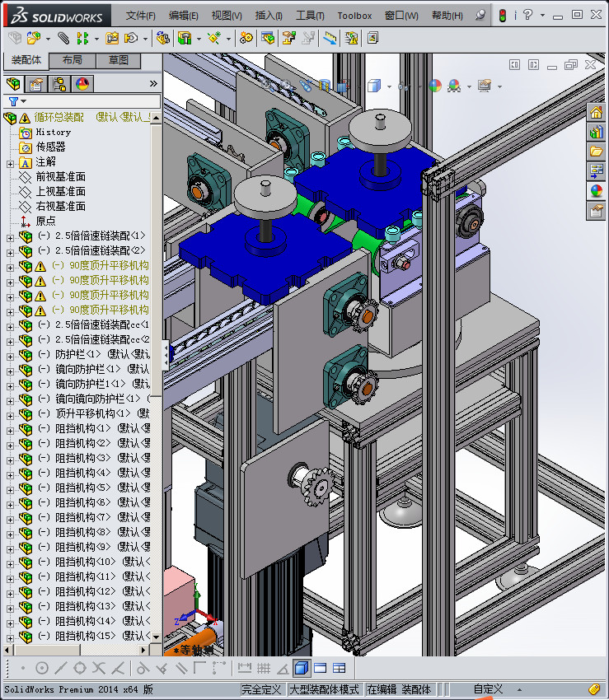Open the Assembly Features dropdown arrow

[199, 39]
